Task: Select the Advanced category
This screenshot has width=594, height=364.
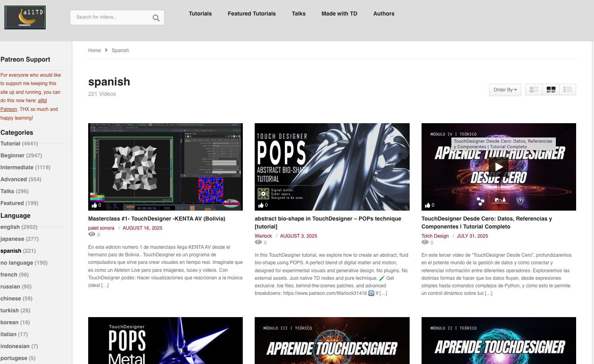Action: coord(21,179)
